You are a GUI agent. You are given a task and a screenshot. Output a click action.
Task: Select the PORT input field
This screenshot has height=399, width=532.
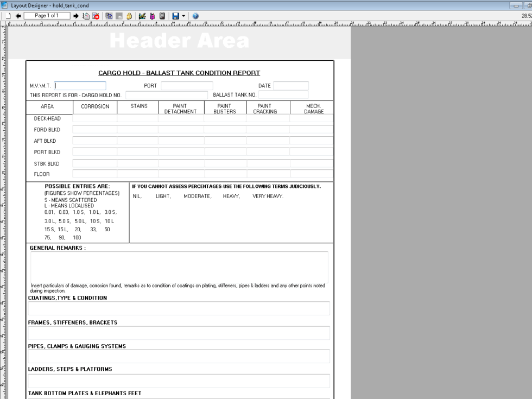[187, 86]
